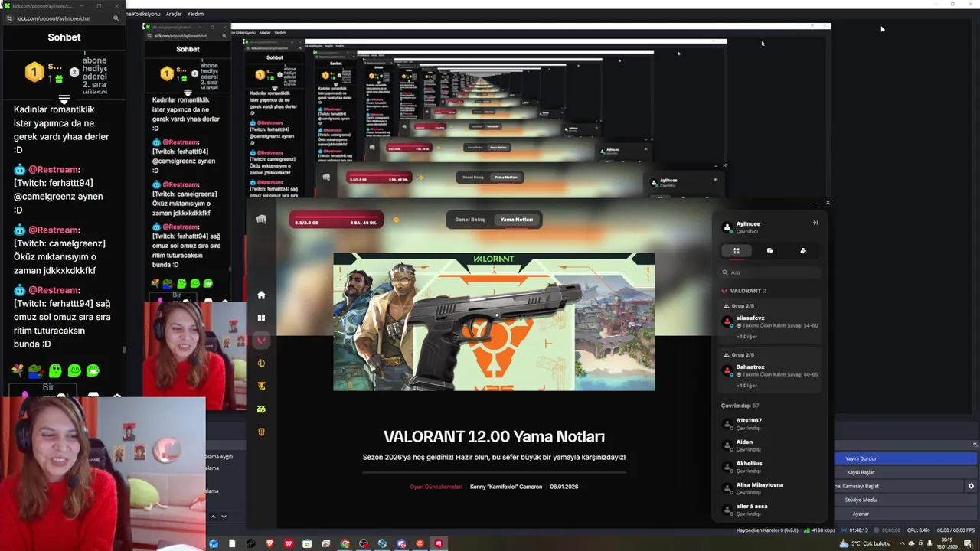Image resolution: width=980 pixels, height=551 pixels.
Task: Select the 2XKO sidebar icon
Action: tap(261, 409)
